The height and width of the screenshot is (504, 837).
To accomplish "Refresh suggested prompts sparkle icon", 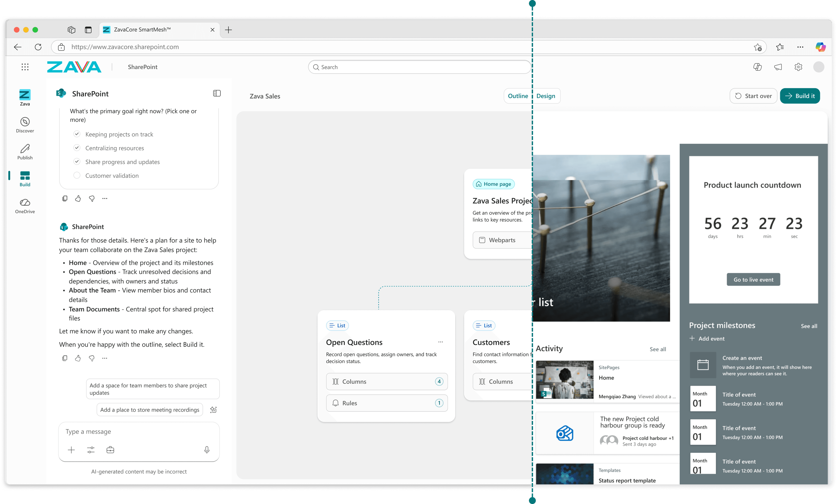I will click(213, 410).
